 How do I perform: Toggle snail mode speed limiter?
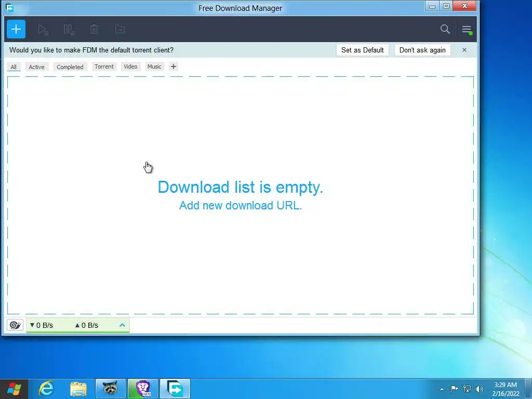pyautogui.click(x=15, y=325)
